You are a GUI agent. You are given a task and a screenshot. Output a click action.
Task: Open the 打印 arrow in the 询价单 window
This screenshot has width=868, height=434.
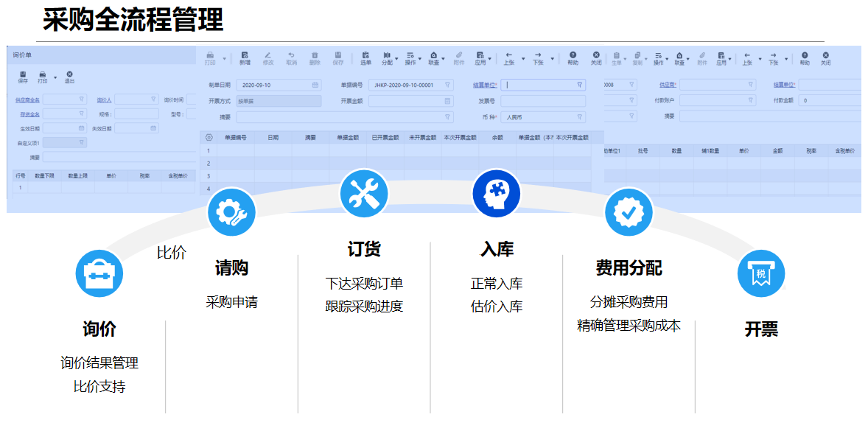point(55,77)
